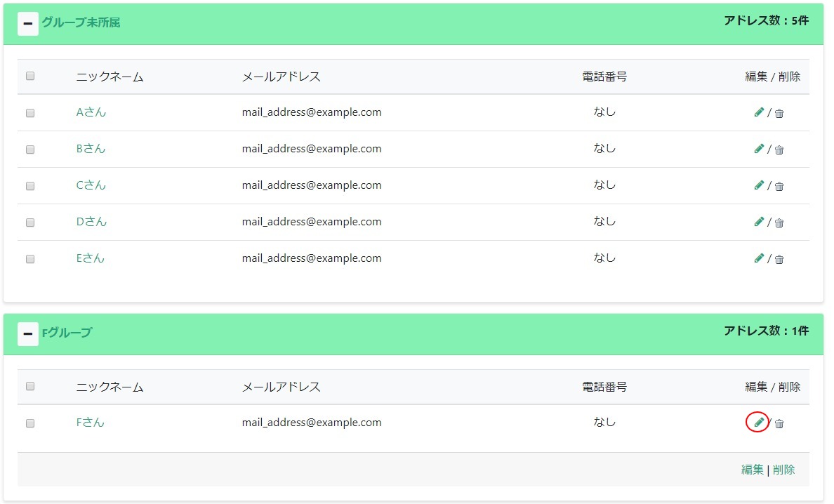Open the Eさん nickname link
Image resolution: width=834 pixels, height=504 pixels.
click(91, 258)
